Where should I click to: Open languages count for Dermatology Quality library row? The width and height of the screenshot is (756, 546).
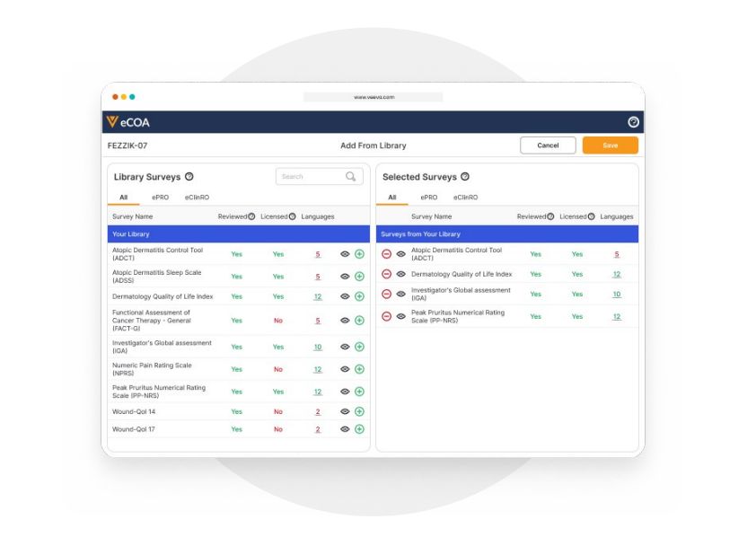pos(318,296)
